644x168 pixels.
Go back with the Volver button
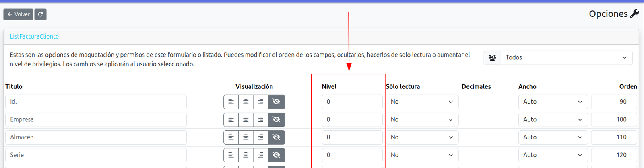pyautogui.click(x=18, y=14)
